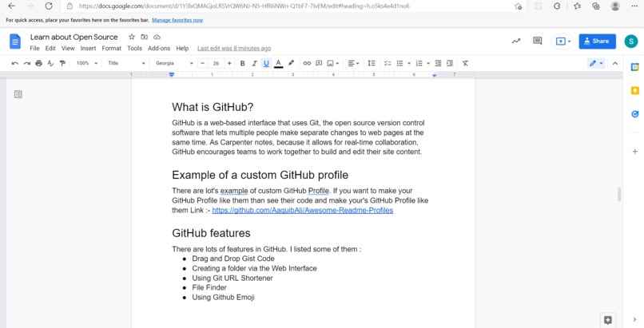Click the Print icon

tap(38, 63)
